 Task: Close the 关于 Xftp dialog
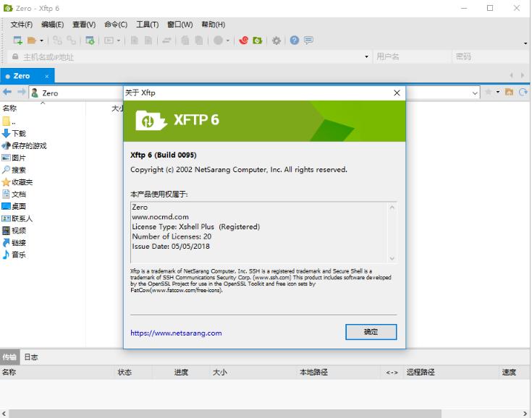pyautogui.click(x=397, y=93)
